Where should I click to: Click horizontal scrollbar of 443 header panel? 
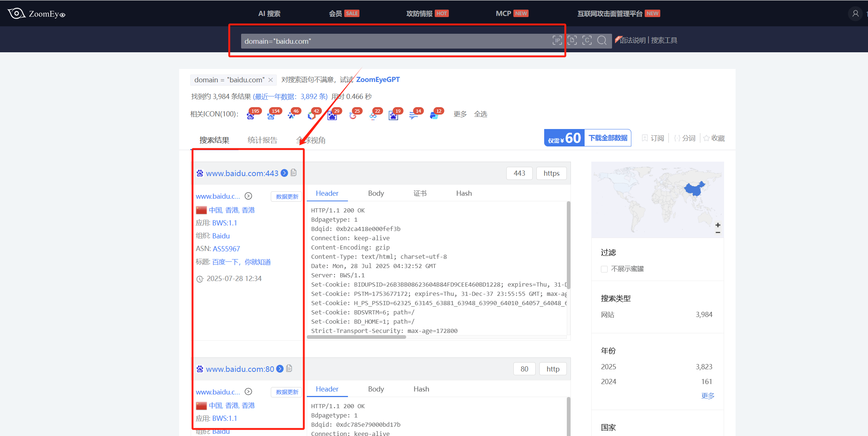[356, 337]
